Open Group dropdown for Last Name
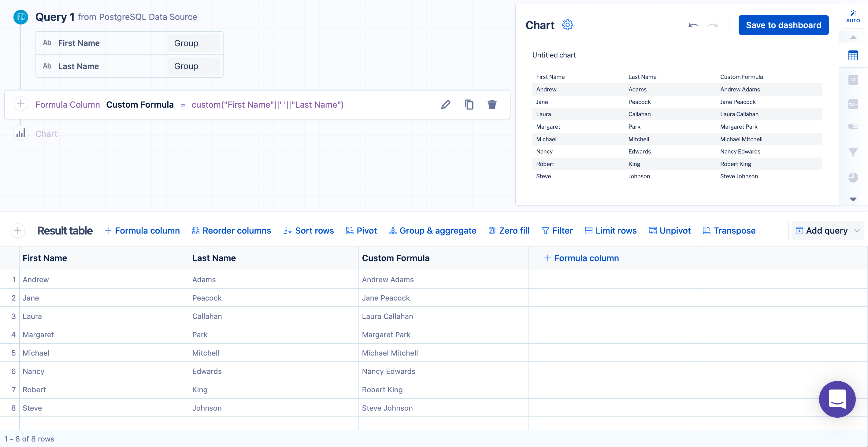The width and height of the screenshot is (868, 447). click(194, 66)
